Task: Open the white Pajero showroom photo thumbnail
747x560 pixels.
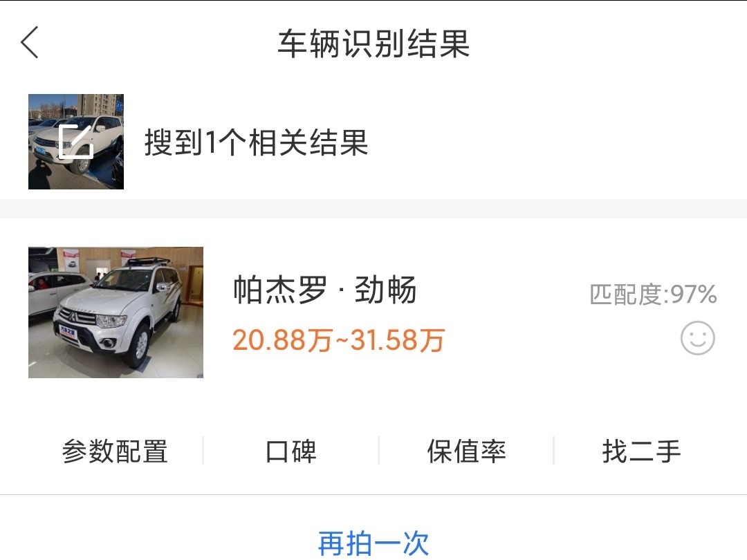Action: [116, 312]
